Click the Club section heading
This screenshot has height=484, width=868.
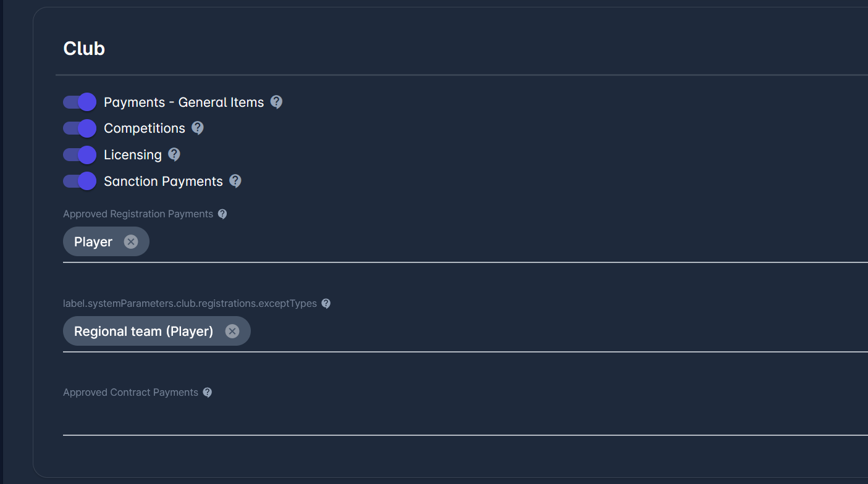pos(84,48)
